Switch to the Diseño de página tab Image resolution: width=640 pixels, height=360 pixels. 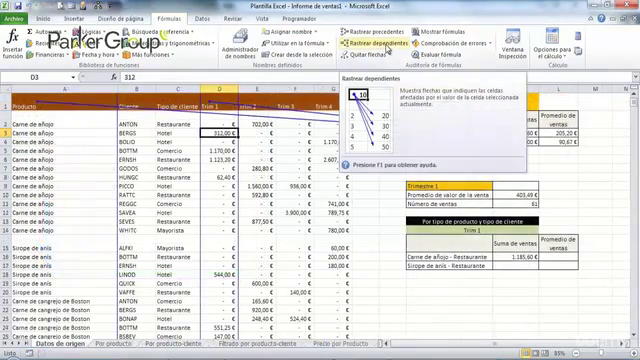pyautogui.click(x=120, y=19)
